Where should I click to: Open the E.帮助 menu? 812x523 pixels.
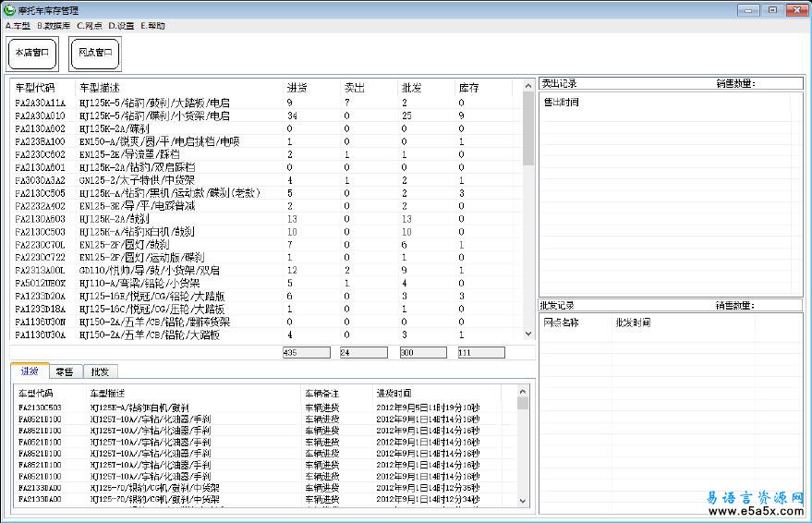pos(152,26)
